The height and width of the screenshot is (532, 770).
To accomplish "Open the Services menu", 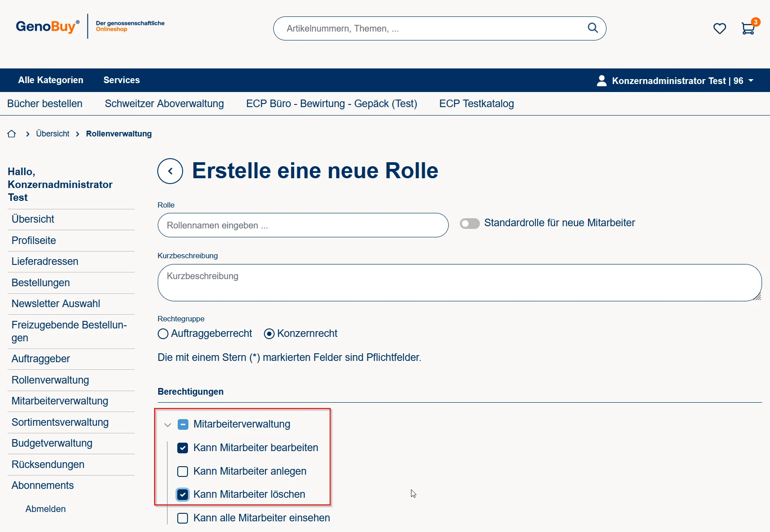I will point(121,80).
